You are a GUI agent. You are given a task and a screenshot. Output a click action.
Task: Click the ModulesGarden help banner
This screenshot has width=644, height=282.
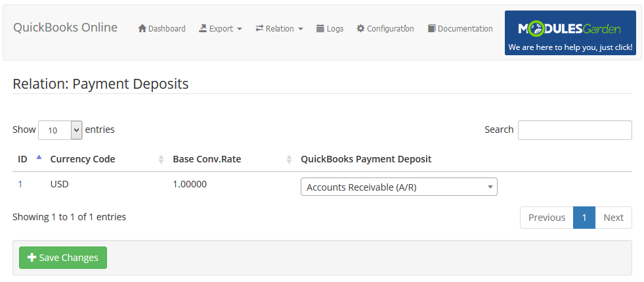570,33
